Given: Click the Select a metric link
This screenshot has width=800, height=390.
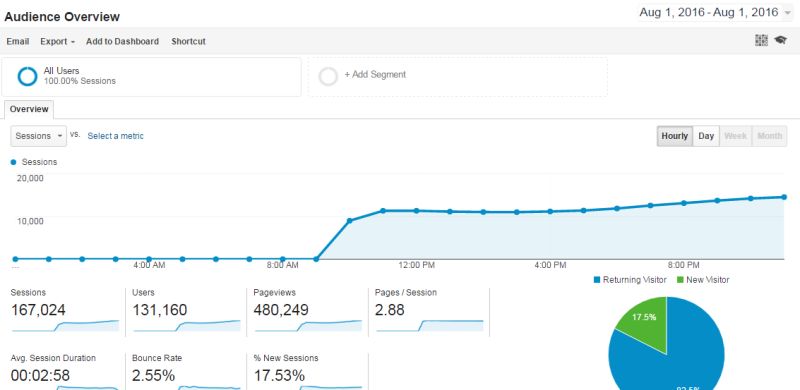Looking at the screenshot, I should [x=115, y=136].
